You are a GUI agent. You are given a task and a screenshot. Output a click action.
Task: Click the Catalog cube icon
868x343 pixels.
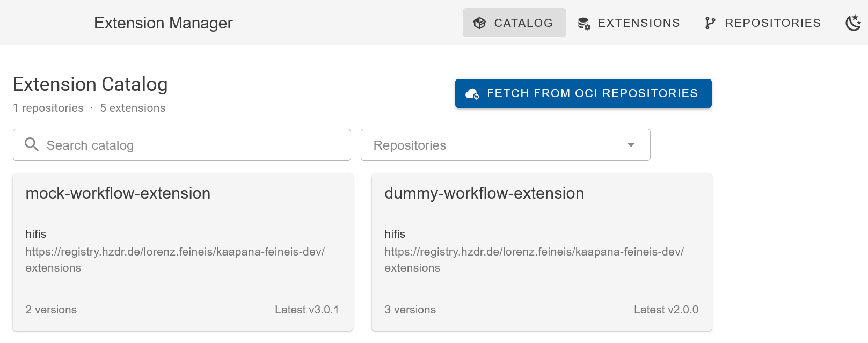(x=479, y=23)
